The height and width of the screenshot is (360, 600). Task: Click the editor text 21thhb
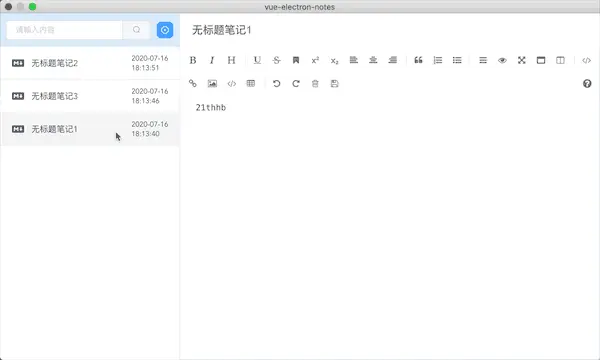point(211,108)
